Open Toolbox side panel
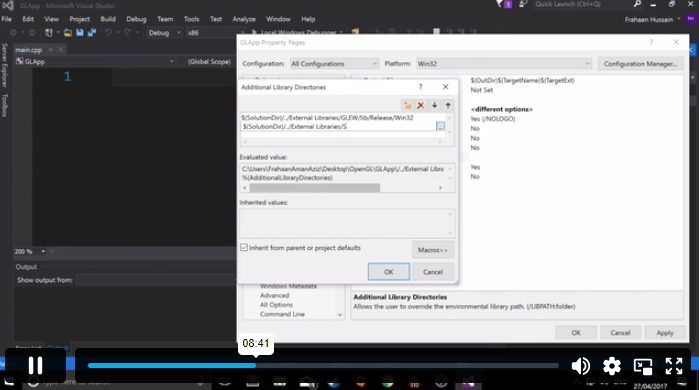The height and width of the screenshot is (390, 699). pyautogui.click(x=4, y=106)
